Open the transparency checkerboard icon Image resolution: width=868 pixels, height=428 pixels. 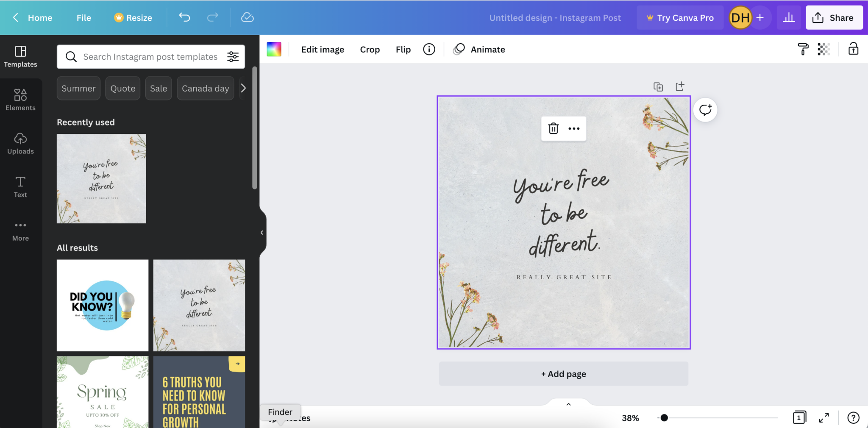pyautogui.click(x=823, y=49)
